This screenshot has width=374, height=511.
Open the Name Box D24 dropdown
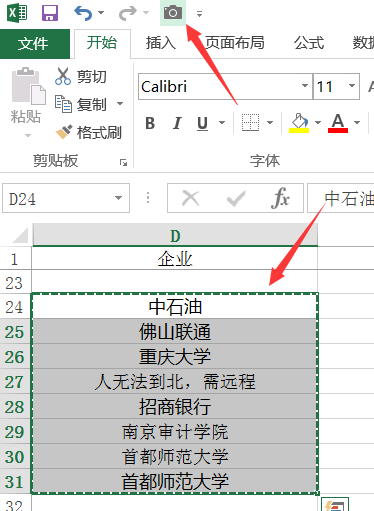[x=118, y=198]
